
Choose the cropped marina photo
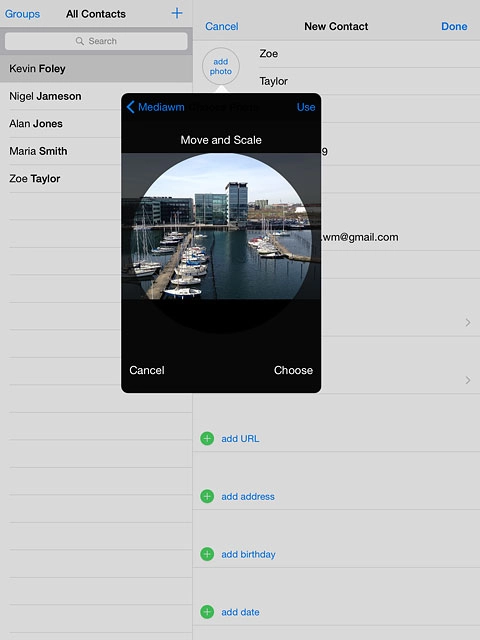293,370
